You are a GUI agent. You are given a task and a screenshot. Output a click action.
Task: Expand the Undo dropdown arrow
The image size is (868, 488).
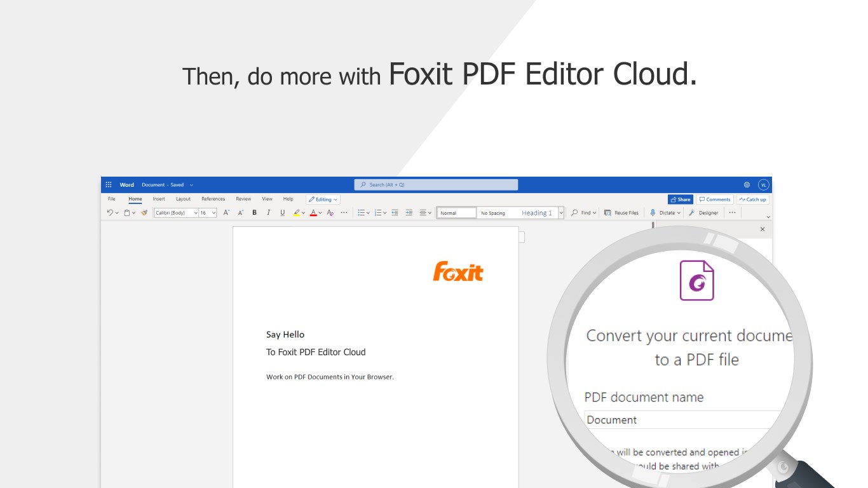click(x=117, y=213)
